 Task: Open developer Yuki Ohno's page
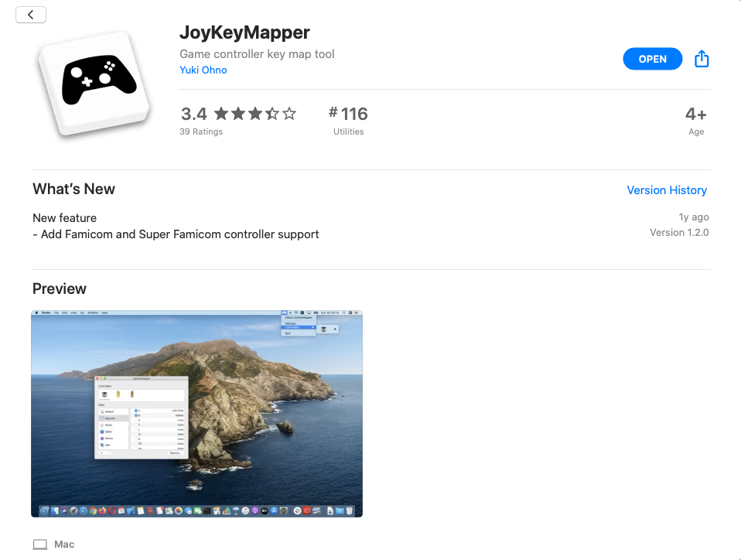point(203,70)
